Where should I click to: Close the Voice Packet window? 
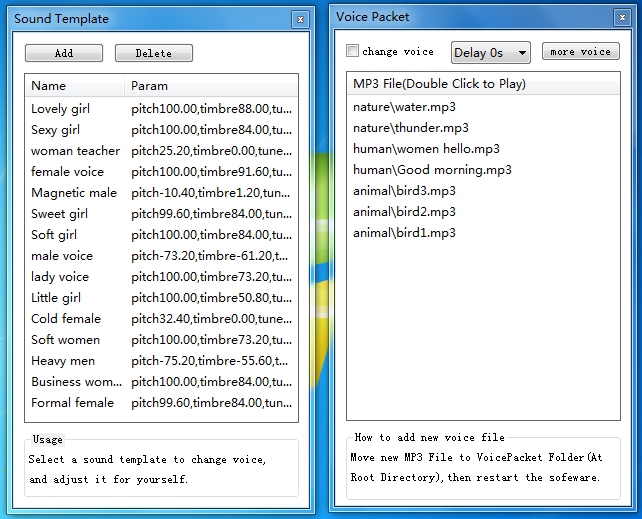coord(622,17)
